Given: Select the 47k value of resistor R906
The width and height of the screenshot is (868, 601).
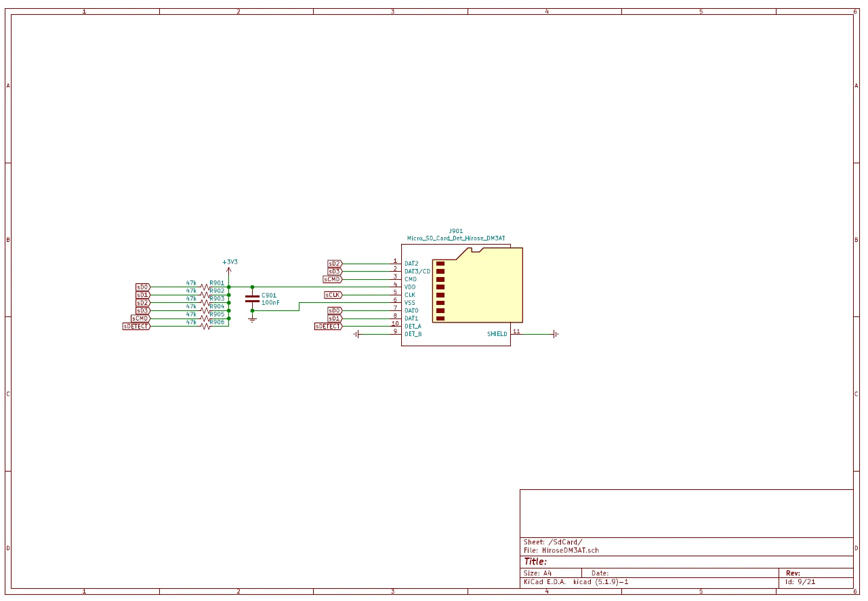Looking at the screenshot, I should click(x=191, y=322).
